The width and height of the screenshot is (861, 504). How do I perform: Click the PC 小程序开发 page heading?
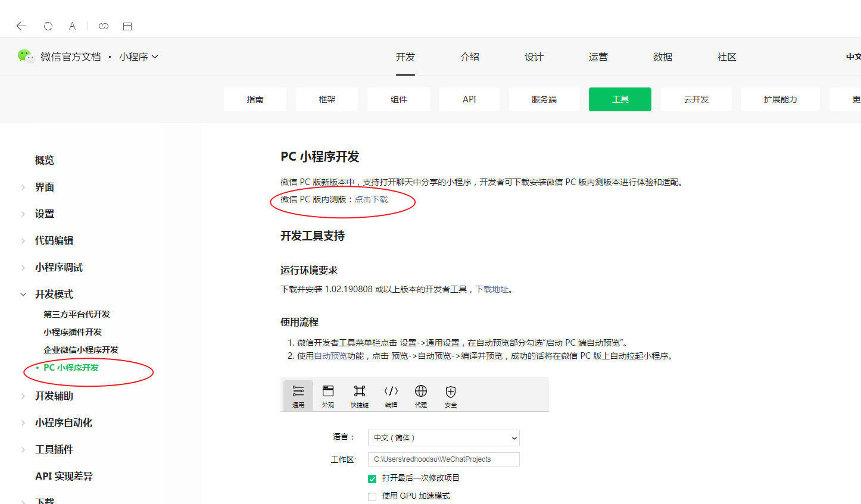coord(320,156)
